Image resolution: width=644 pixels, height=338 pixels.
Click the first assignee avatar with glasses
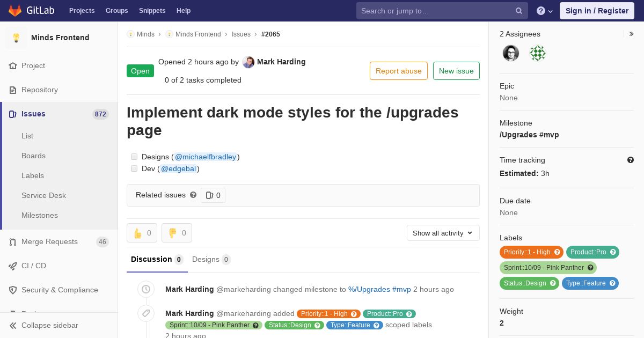(511, 53)
